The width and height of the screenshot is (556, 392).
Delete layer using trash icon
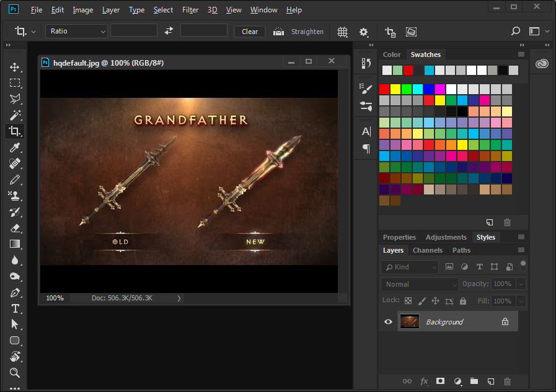tap(507, 381)
